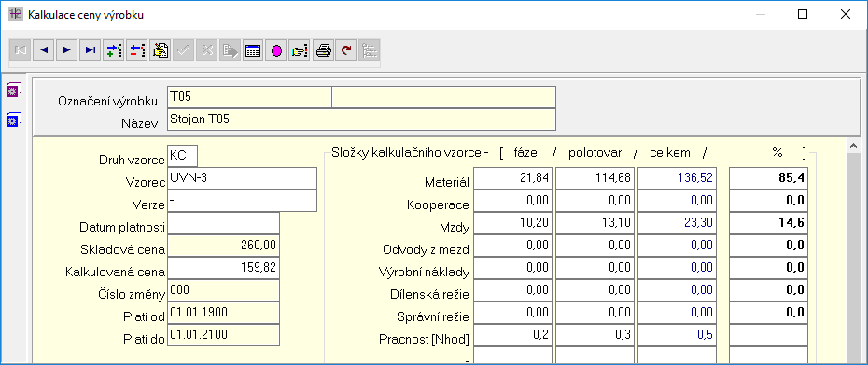
Task: Go to first record toolbar button
Action: [x=21, y=51]
